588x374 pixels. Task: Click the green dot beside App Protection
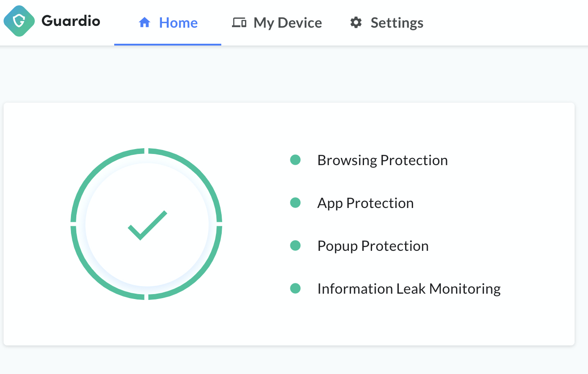[x=295, y=203]
